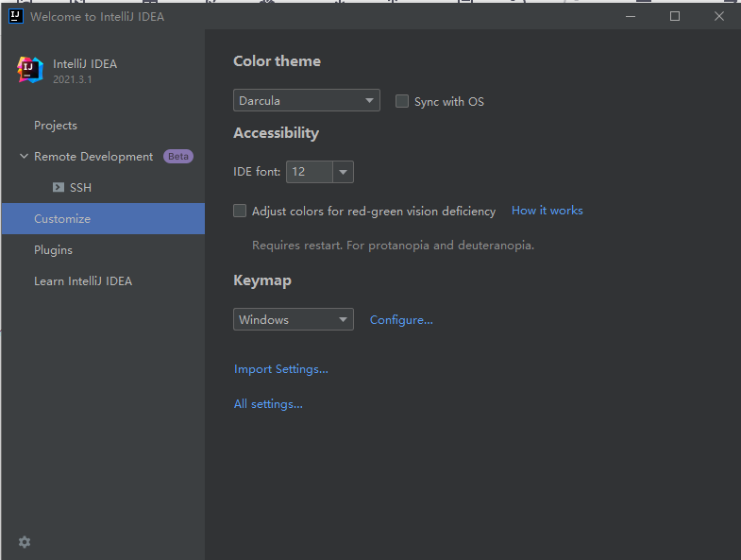741x560 pixels.
Task: Minimize the Welcome to IntelliJ IDEA window
Action: coord(631,16)
